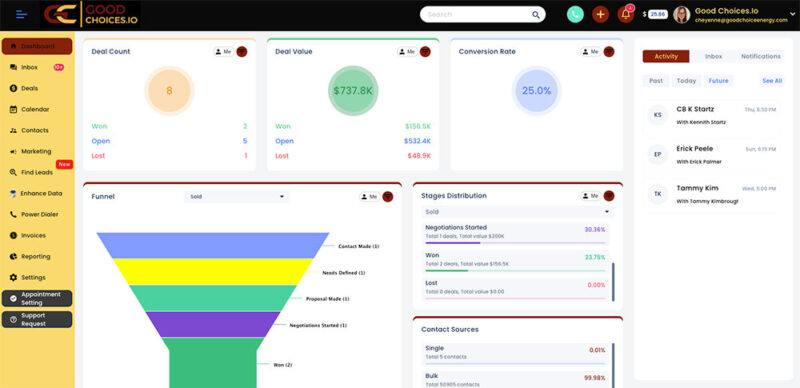Click the Good Choices.io logo
This screenshot has height=388, width=800.
(90, 14)
